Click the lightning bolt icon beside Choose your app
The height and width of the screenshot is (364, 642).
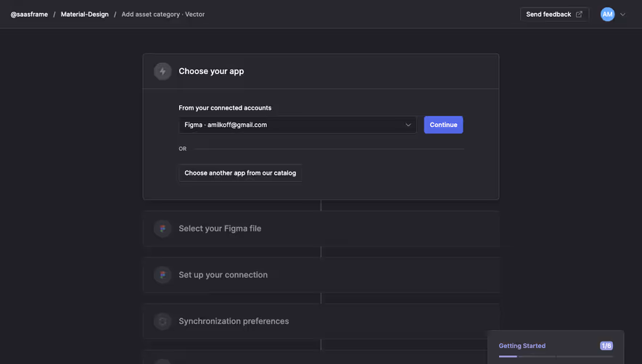coord(162,71)
